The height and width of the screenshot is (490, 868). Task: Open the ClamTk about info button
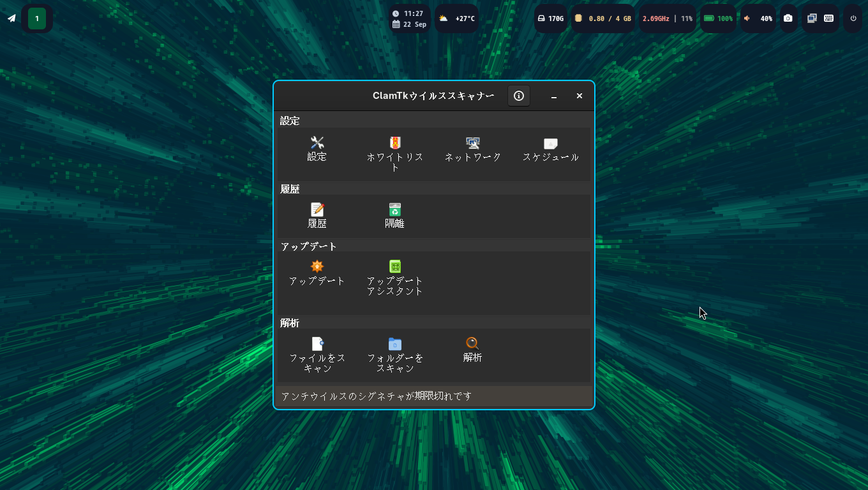click(519, 96)
